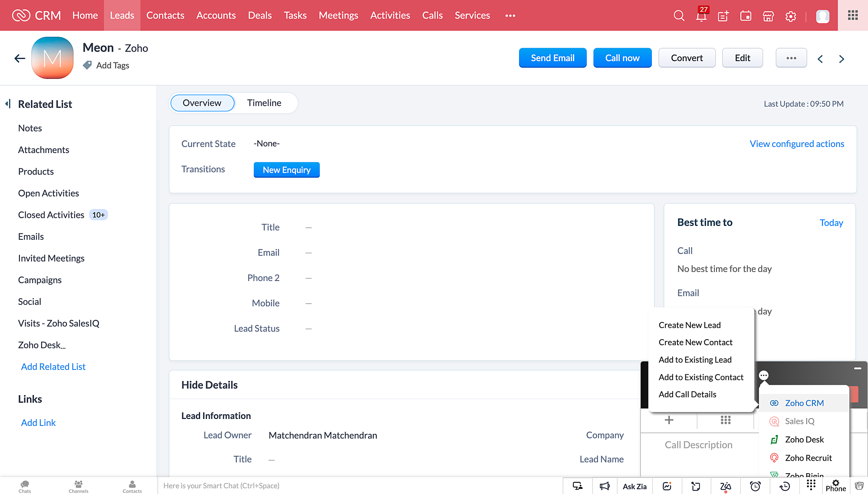Open the more actions ellipsis button
Viewport: 868px width, 494px height.
pos(791,58)
